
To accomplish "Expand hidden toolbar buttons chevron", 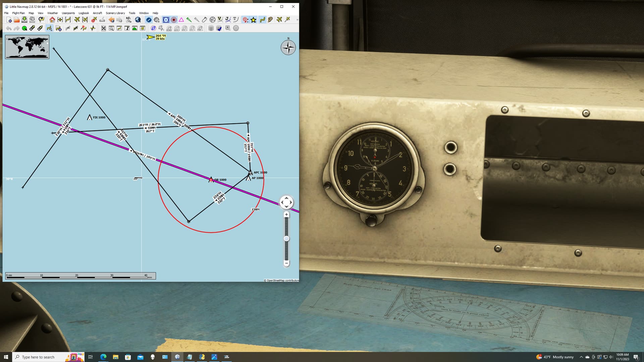I will pos(297,20).
